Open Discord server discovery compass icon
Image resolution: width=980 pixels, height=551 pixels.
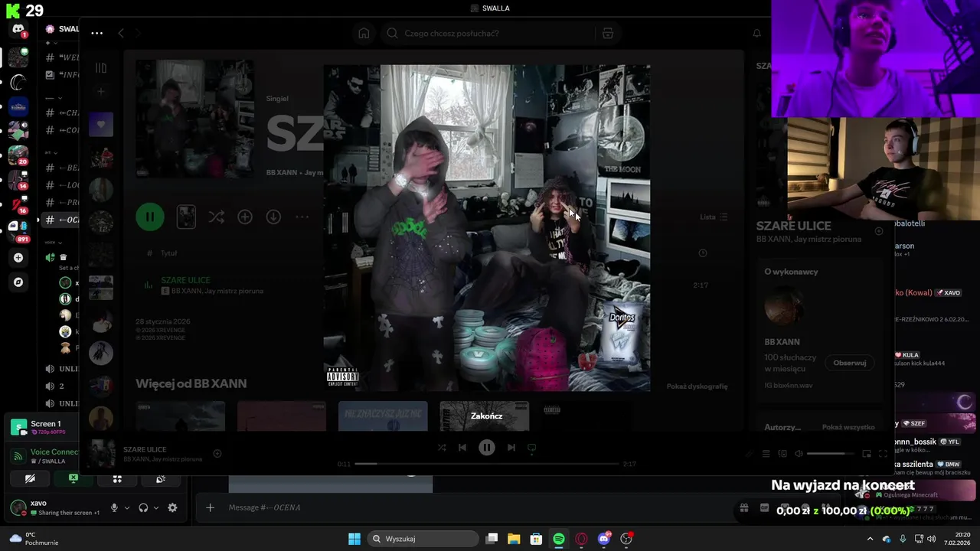pyautogui.click(x=18, y=282)
